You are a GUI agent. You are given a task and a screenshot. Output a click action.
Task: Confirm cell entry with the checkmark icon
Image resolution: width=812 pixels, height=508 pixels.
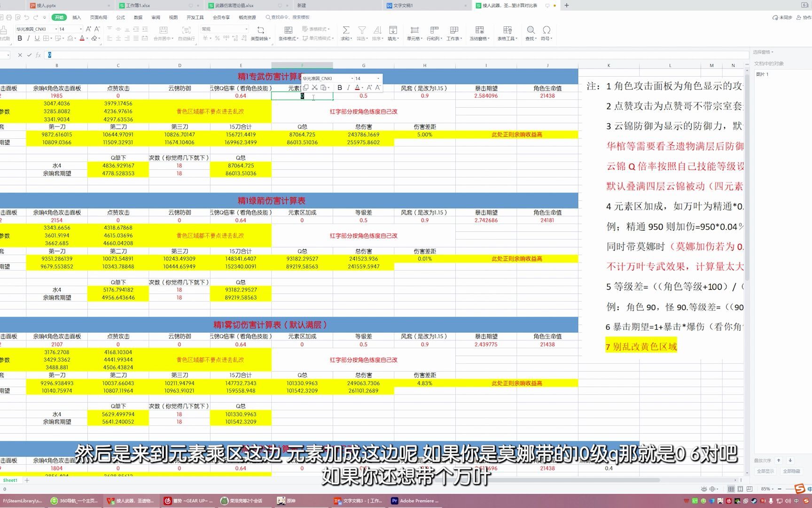pos(29,55)
